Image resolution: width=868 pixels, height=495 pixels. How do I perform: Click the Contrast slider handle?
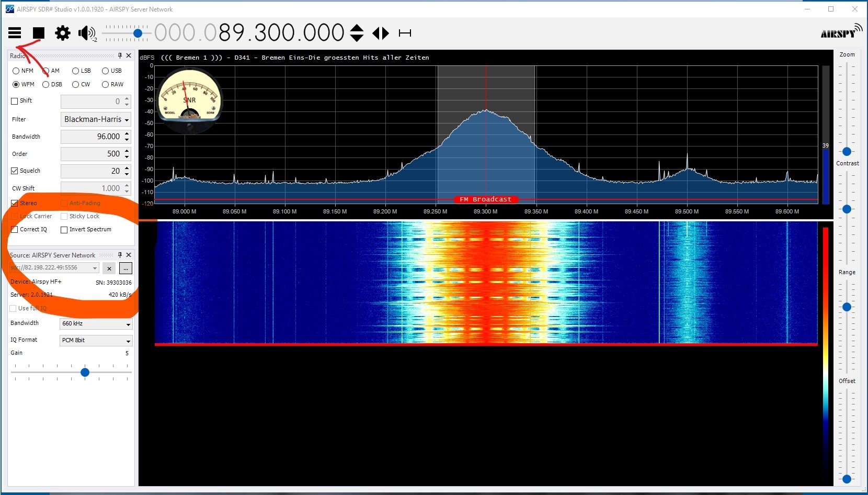pyautogui.click(x=847, y=209)
